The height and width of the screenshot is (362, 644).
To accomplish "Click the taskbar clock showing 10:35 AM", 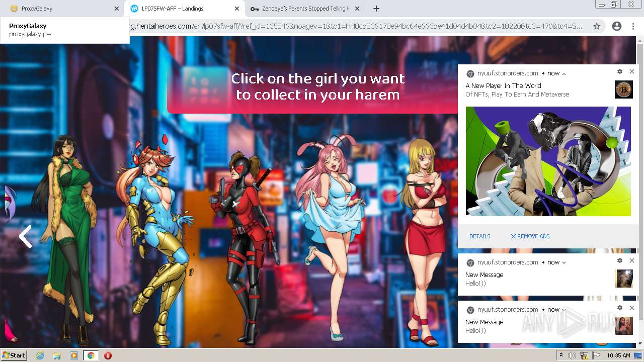I will point(618,355).
